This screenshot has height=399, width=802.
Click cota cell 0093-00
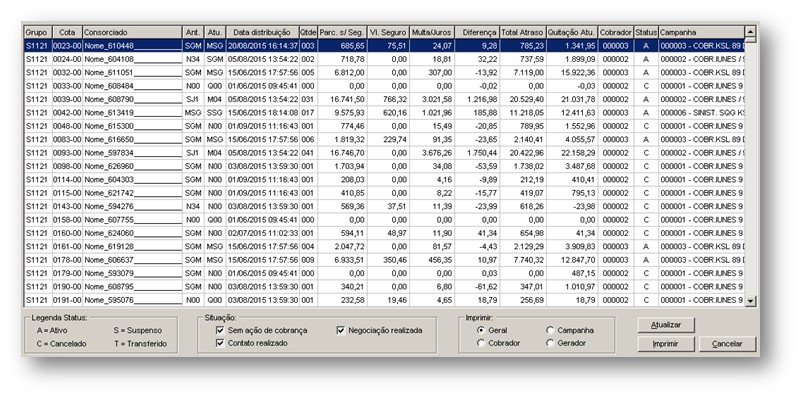(67, 153)
